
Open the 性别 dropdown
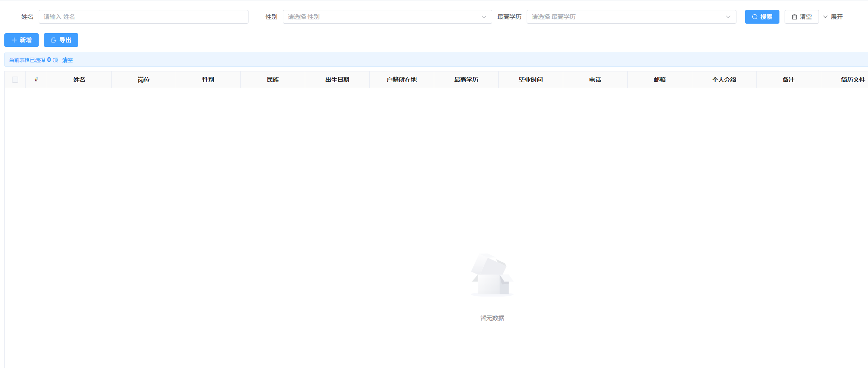tap(387, 17)
